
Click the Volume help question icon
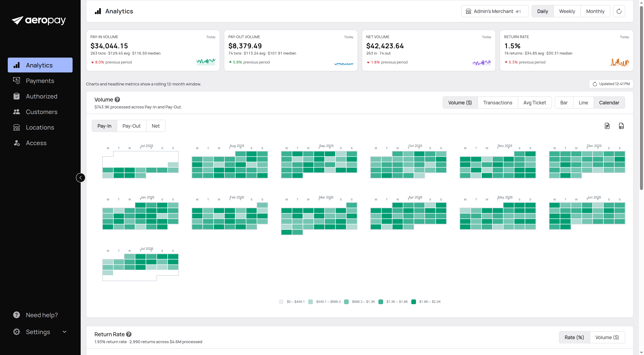coord(117,100)
